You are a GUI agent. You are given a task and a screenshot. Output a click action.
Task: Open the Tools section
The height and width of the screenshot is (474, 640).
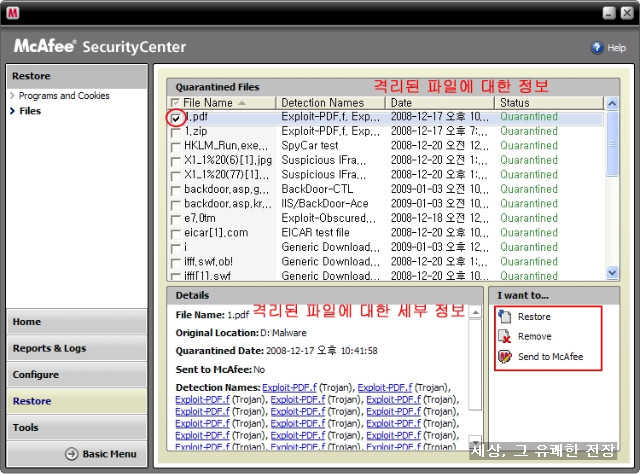(77, 427)
